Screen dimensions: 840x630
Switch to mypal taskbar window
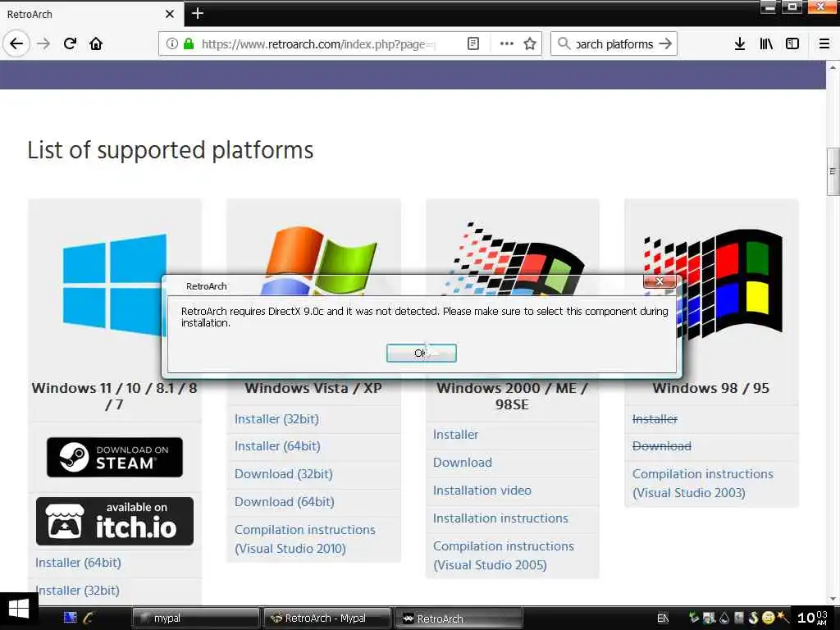click(195, 619)
